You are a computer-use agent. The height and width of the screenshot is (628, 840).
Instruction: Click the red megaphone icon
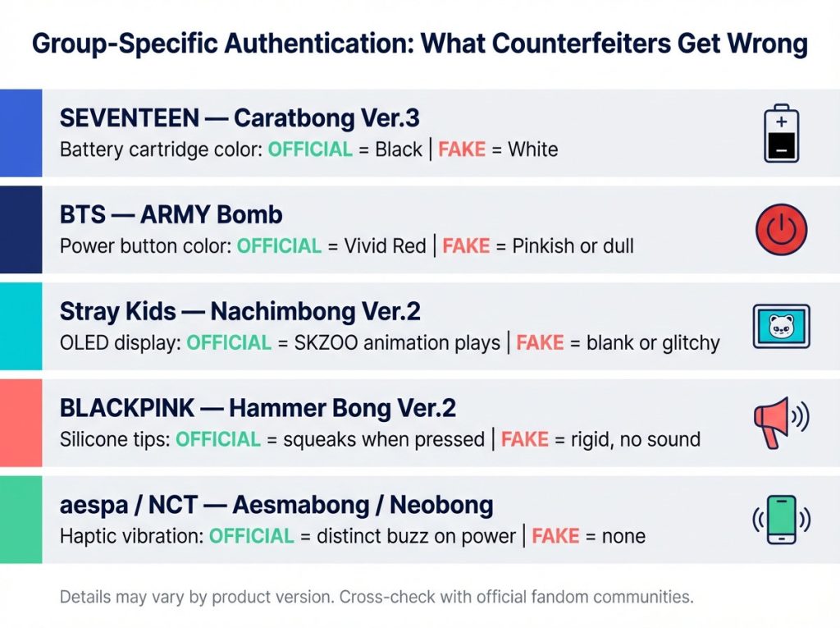(778, 422)
